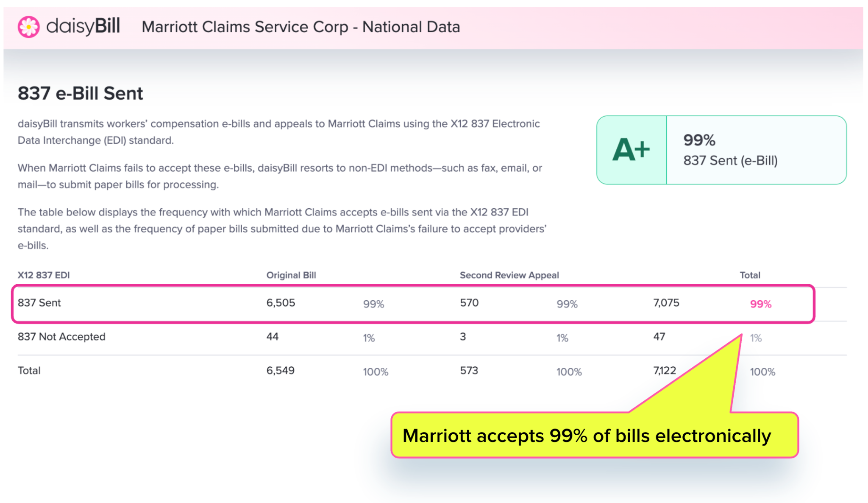This screenshot has height=503, width=868.
Task: Click the 837 e-Bill Sent heading
Action: 80,93
